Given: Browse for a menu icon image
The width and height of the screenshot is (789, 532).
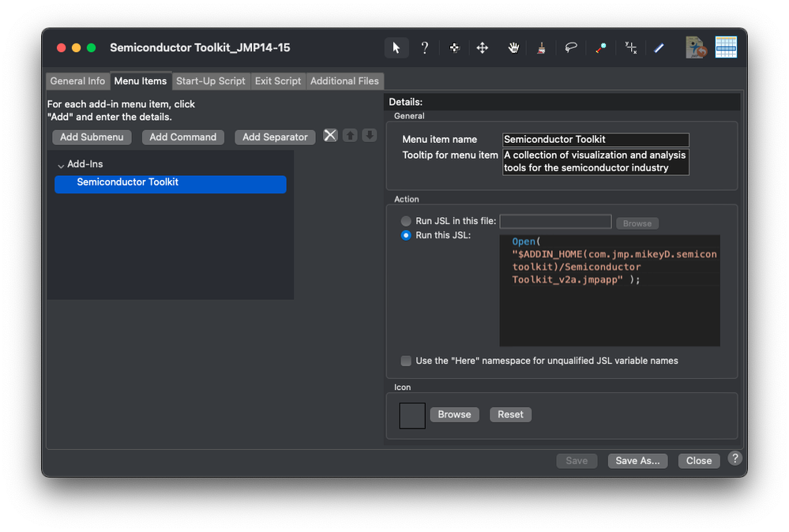Looking at the screenshot, I should (x=454, y=414).
